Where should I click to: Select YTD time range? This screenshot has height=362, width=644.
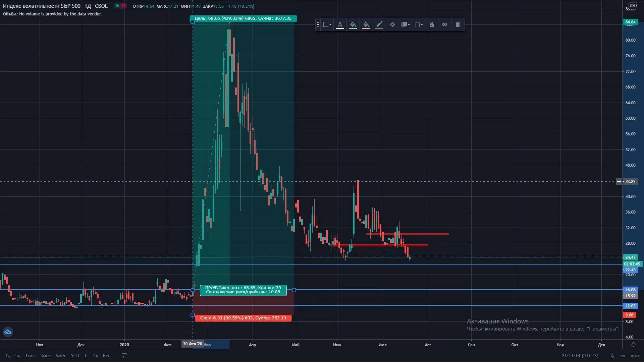coord(75,356)
